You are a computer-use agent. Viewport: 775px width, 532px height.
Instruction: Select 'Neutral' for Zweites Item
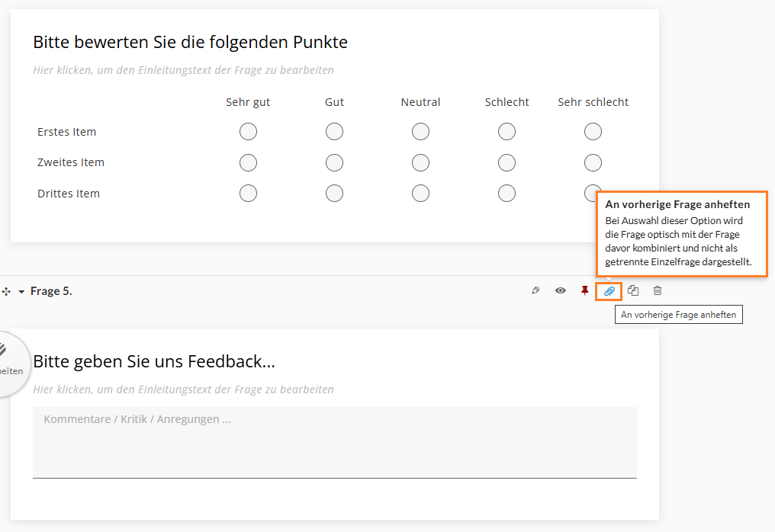420,162
